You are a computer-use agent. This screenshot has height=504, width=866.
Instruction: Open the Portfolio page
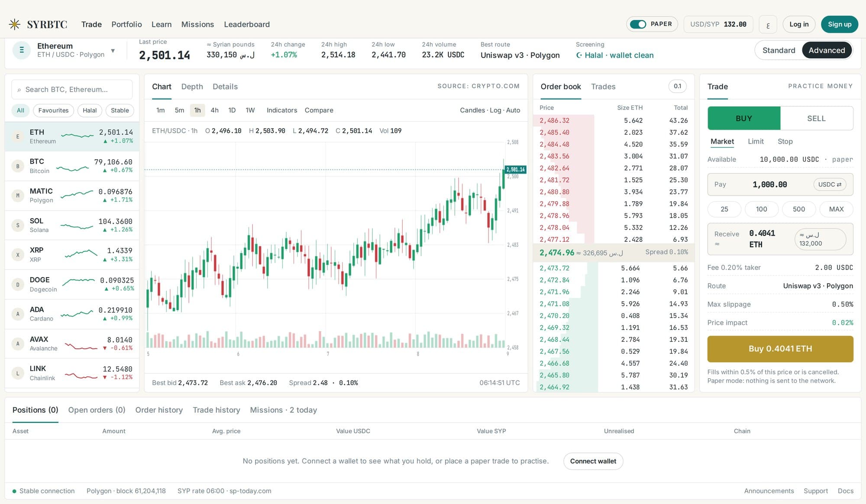pyautogui.click(x=126, y=24)
